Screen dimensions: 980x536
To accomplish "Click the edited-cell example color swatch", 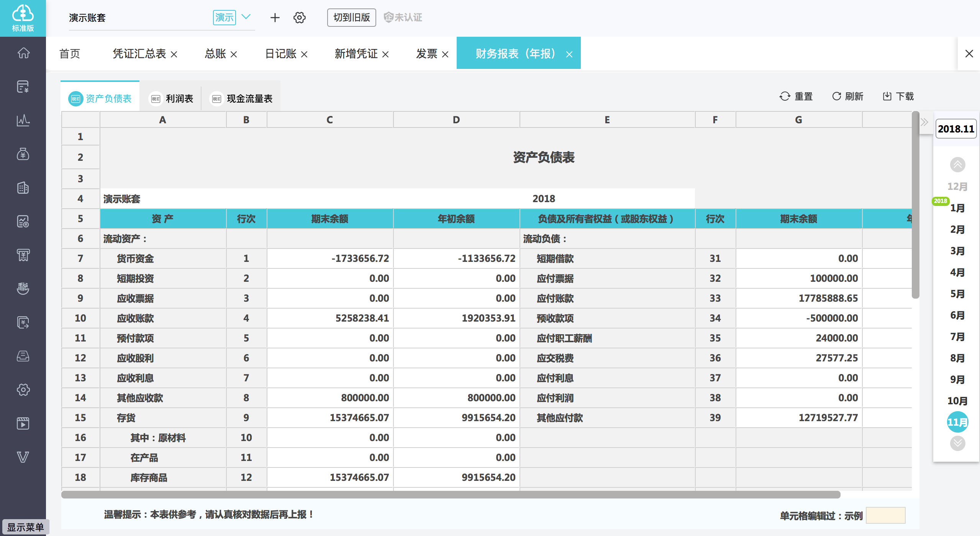I will [x=886, y=515].
